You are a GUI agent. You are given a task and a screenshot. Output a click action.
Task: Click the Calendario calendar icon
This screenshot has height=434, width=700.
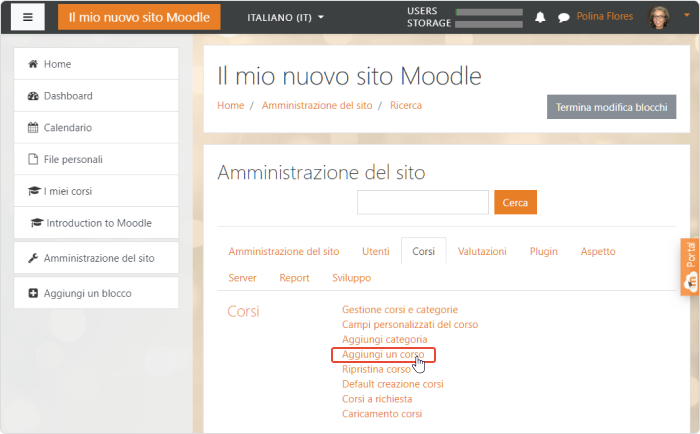point(33,128)
